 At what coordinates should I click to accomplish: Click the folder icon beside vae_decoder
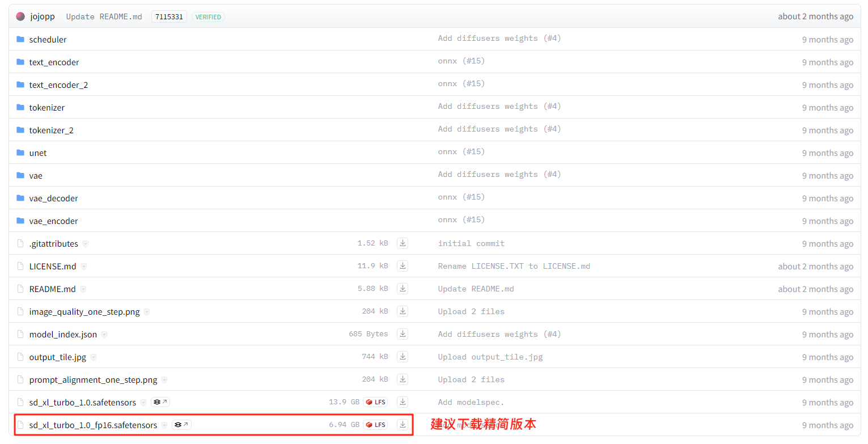(20, 198)
